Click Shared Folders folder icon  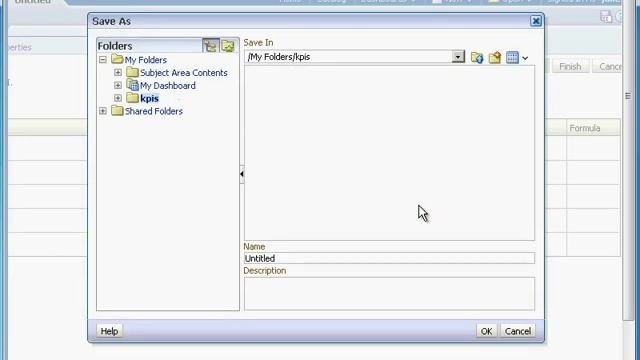tap(117, 111)
